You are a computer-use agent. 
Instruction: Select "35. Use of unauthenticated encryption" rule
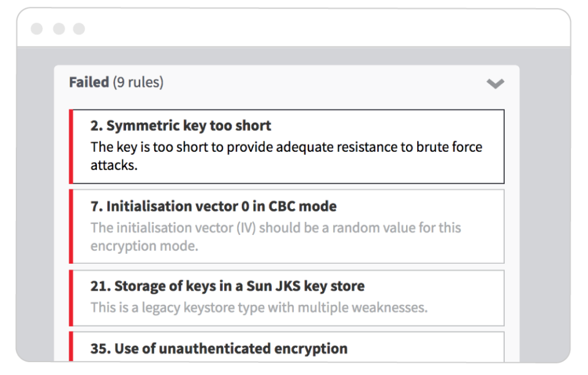coord(219,349)
